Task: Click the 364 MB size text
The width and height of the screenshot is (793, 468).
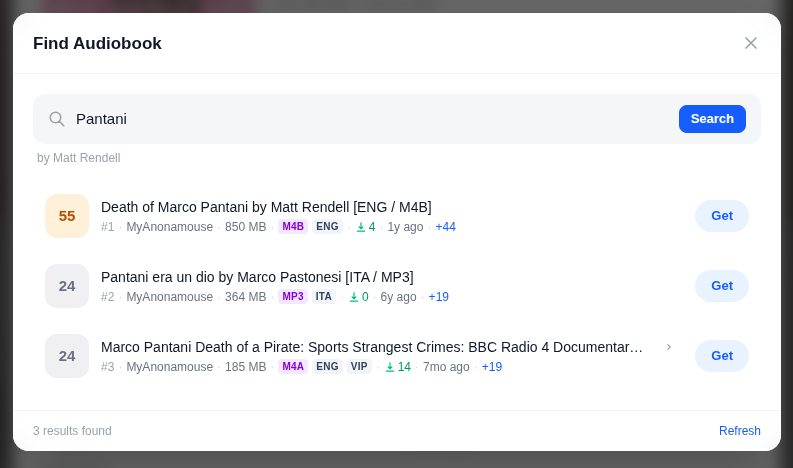Action: pos(245,296)
